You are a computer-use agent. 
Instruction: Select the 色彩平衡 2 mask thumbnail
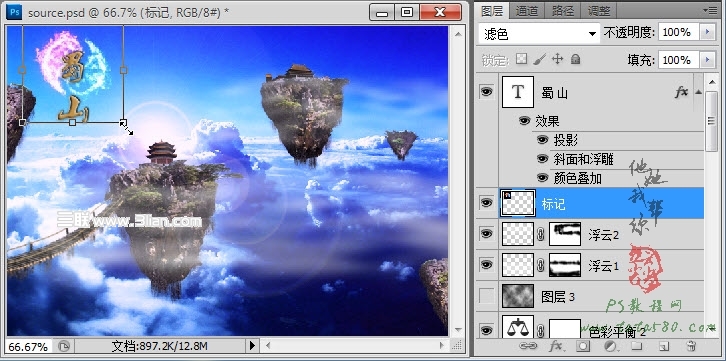point(565,328)
